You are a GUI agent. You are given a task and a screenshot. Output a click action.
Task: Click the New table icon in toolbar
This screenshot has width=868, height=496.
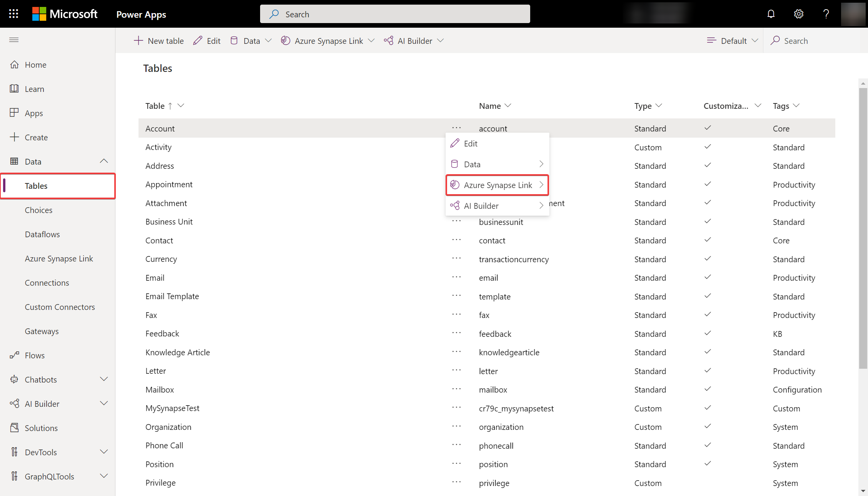[x=138, y=40]
